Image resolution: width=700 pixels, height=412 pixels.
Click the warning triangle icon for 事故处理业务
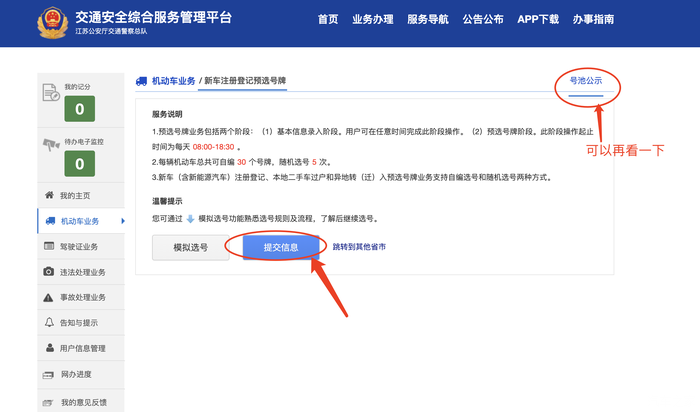click(x=49, y=298)
